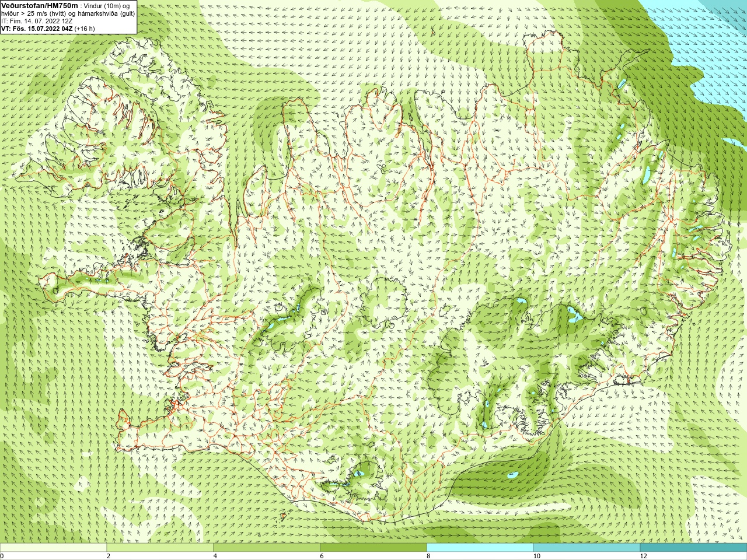Pick the teal above-12 scale swatch
Screen dimensions: 747x560
tap(693, 547)
